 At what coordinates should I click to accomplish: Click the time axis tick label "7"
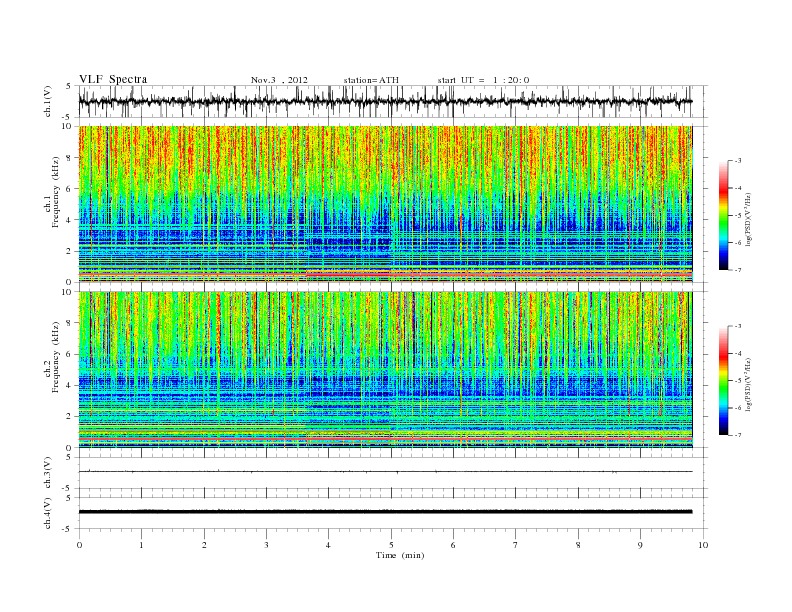click(516, 545)
